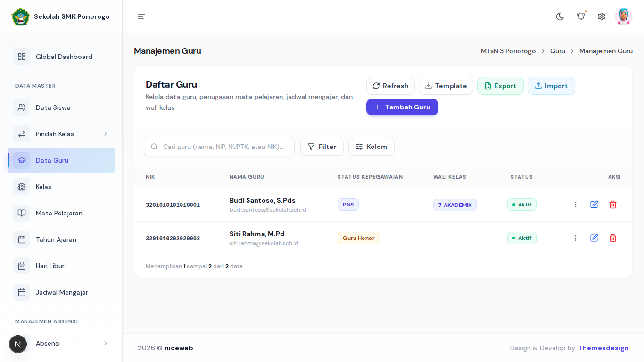This screenshot has height=362, width=644.
Task: Select Data Guru in sidebar
Action: point(61,160)
